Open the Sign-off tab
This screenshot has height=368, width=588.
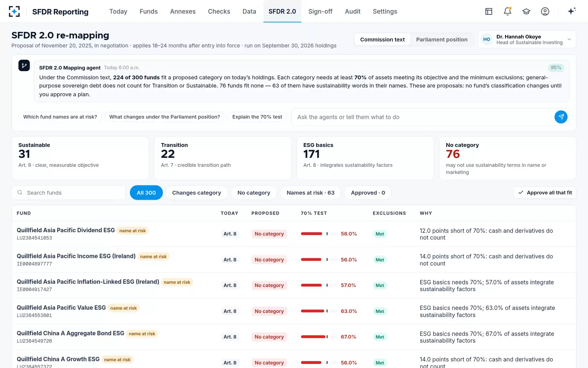320,11
